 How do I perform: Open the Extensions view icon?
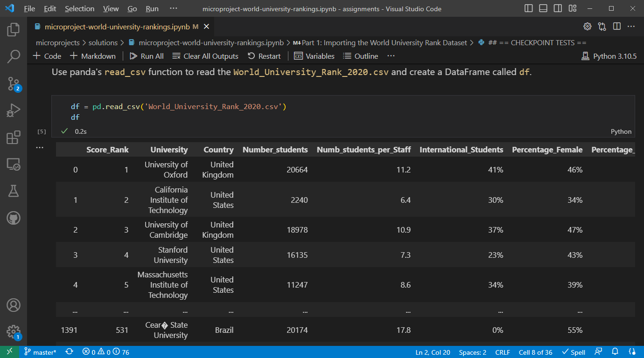point(14,138)
